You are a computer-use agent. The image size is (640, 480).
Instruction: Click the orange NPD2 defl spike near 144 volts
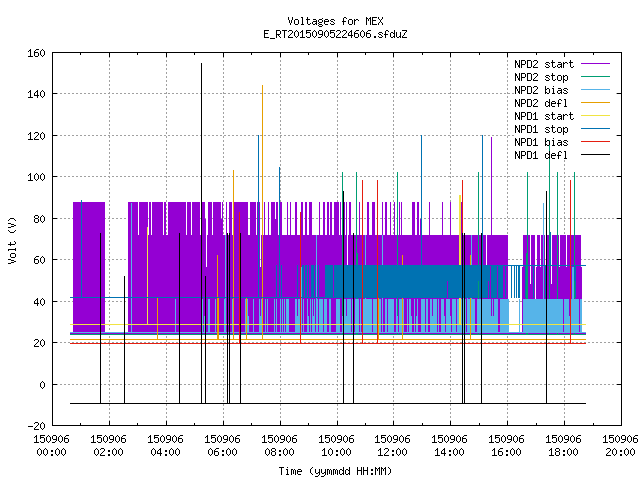(262, 86)
